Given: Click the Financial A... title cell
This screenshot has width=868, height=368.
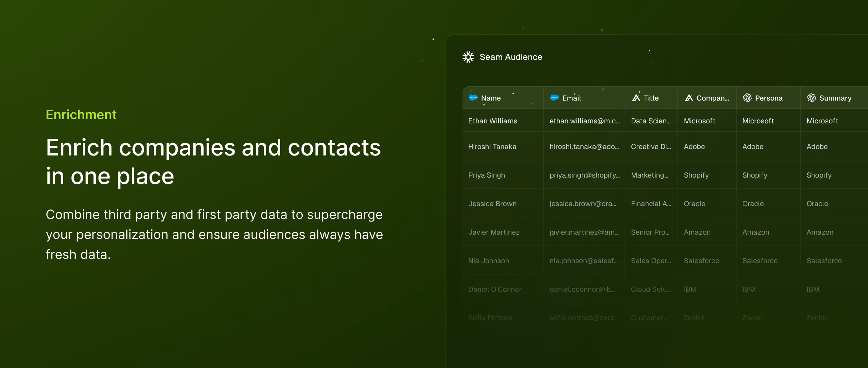Looking at the screenshot, I should (651, 204).
